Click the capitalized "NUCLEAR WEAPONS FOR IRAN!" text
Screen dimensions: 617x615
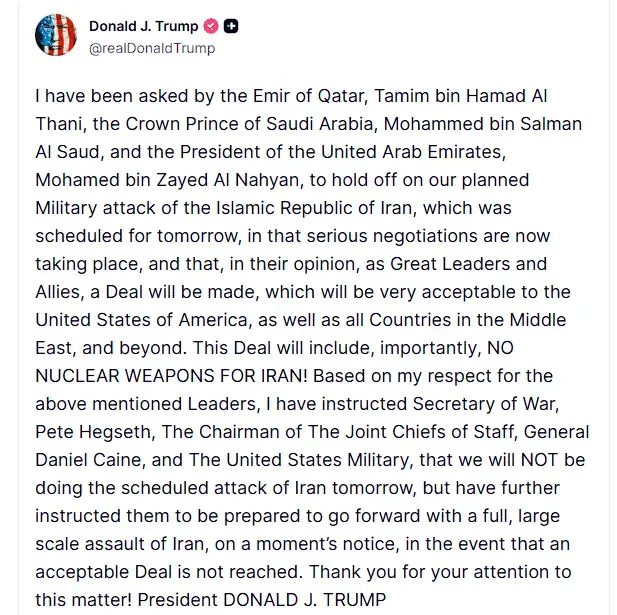pos(171,376)
